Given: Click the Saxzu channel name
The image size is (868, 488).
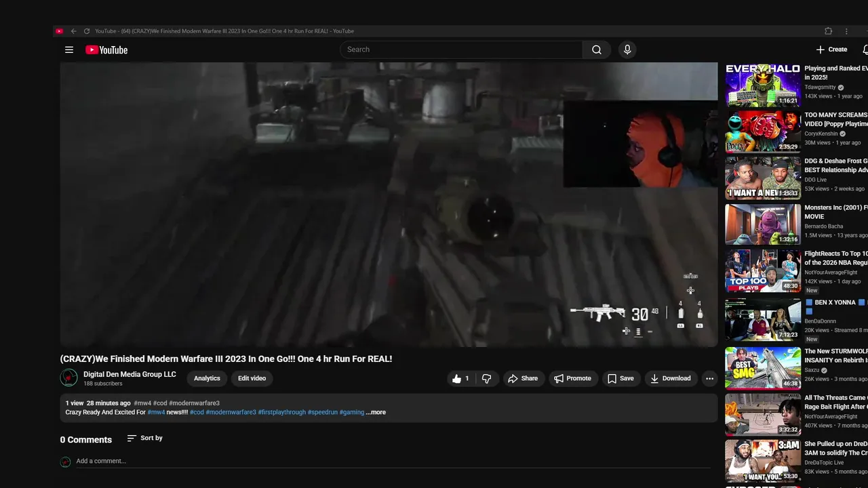Looking at the screenshot, I should tap(812, 371).
